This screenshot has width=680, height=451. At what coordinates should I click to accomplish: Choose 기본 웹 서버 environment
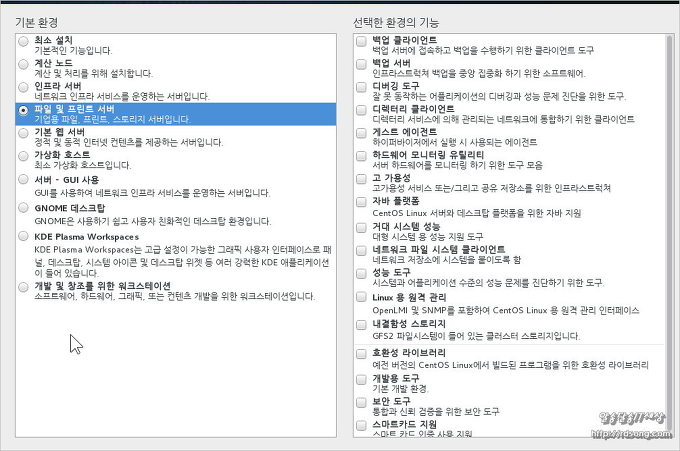coord(24,132)
